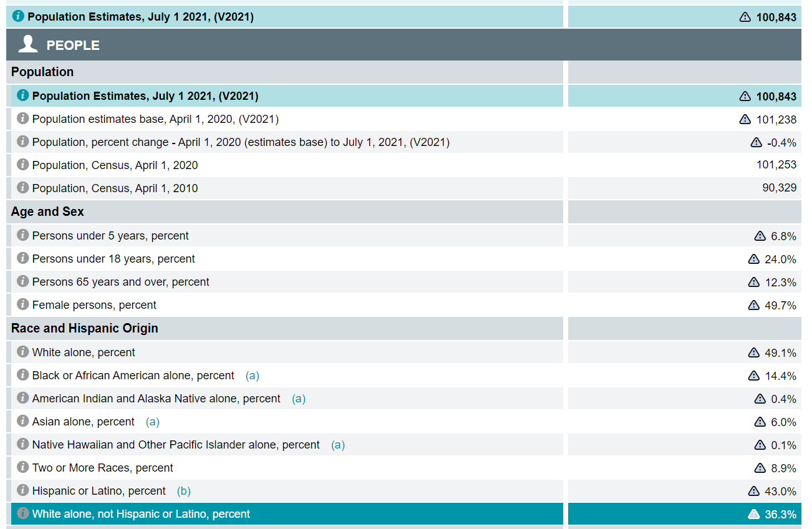
Task: Open info icon for Persons 65 years and over
Action: (23, 281)
